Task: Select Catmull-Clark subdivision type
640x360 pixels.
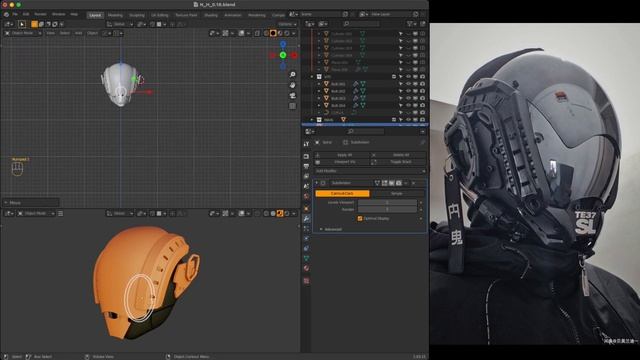Action: click(342, 193)
